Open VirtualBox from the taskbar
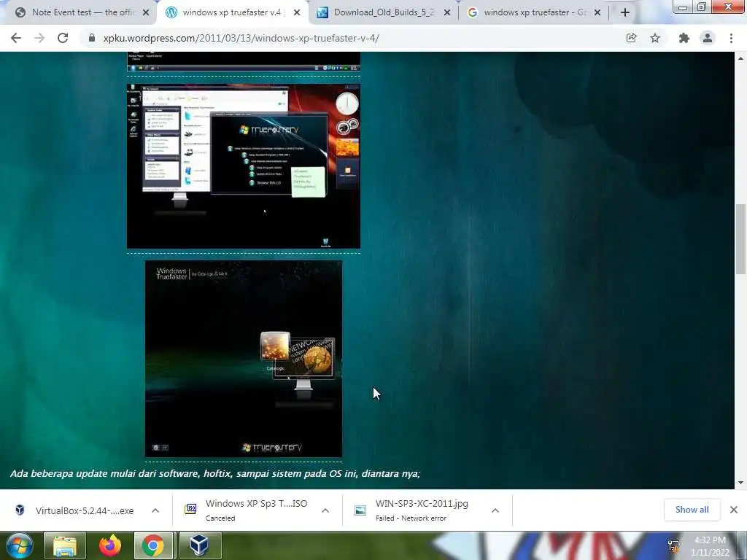This screenshot has width=747, height=560. [200, 545]
